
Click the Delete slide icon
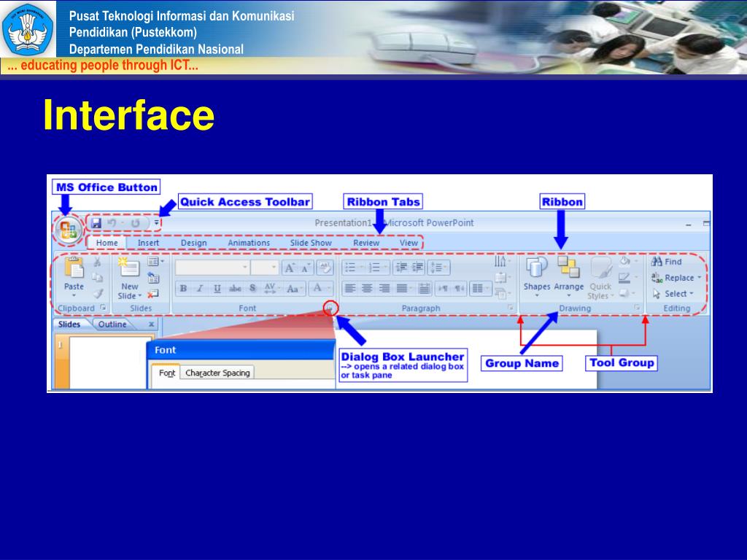(x=153, y=294)
